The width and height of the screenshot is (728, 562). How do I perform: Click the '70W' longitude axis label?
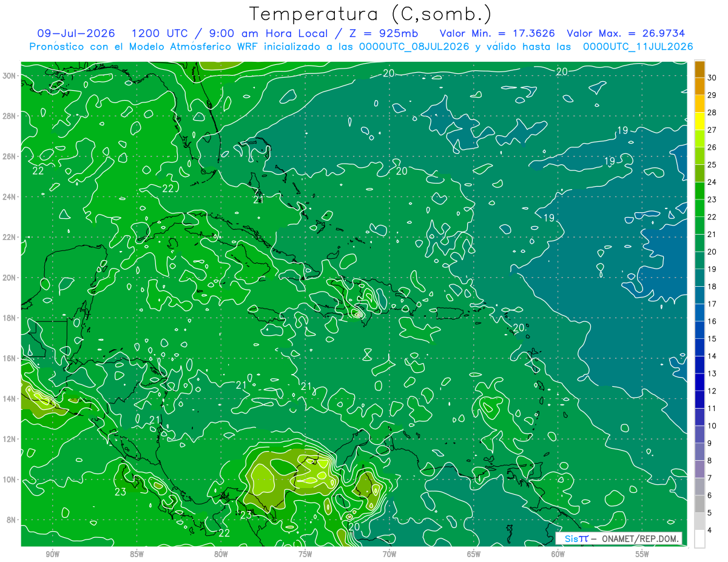(x=389, y=554)
